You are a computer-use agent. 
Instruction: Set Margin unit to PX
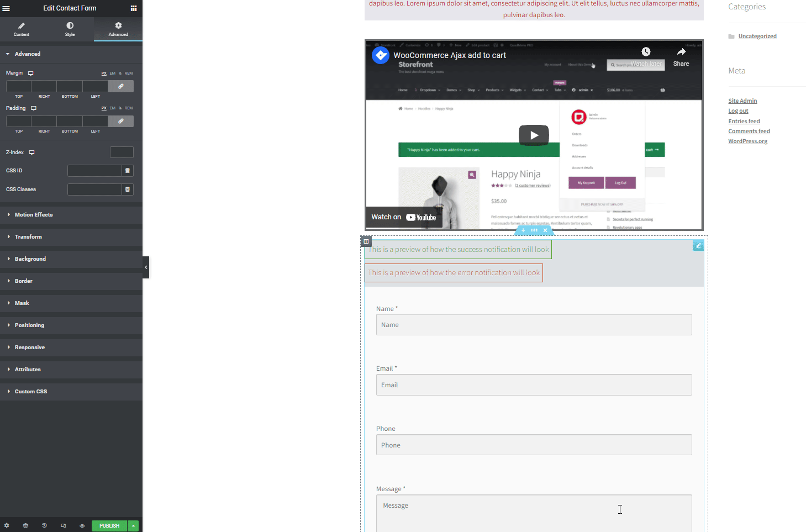[104, 73]
